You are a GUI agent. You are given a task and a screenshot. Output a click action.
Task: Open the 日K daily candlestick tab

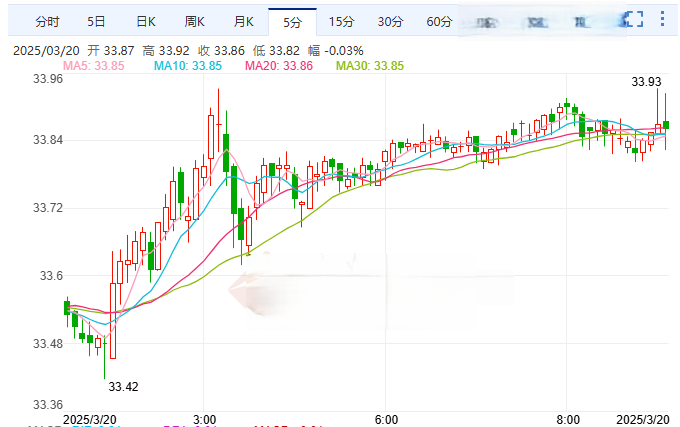[146, 22]
